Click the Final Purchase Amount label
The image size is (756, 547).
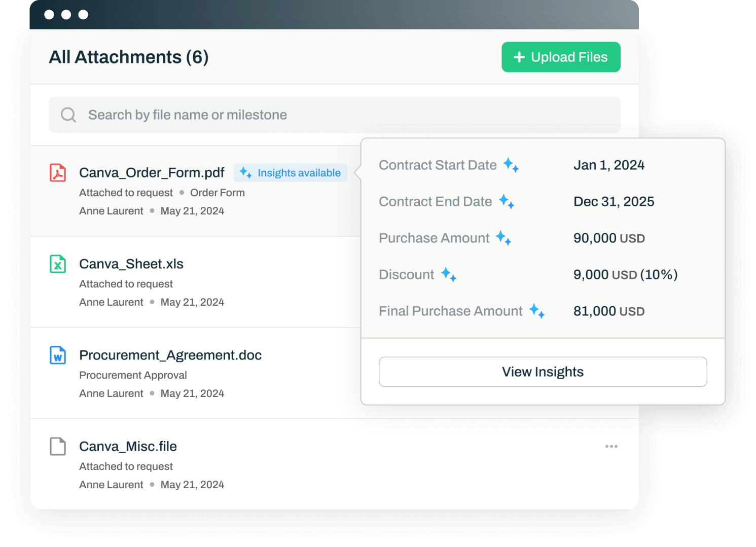coord(451,311)
